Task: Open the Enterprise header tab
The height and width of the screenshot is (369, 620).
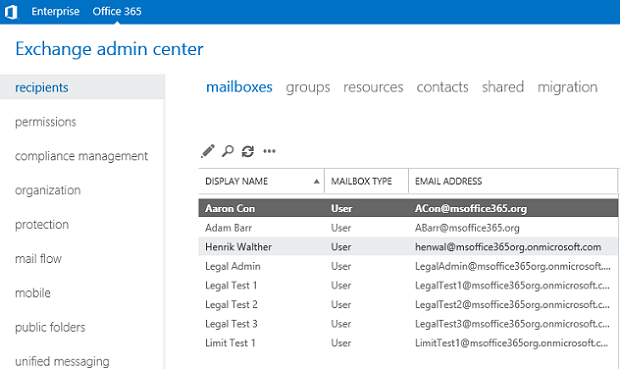Action: coord(55,11)
